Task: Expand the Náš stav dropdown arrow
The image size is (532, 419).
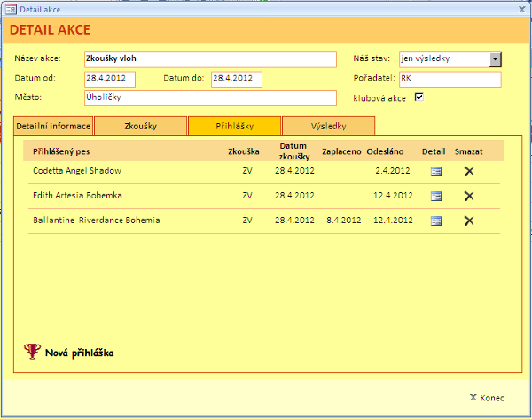Action: [496, 59]
